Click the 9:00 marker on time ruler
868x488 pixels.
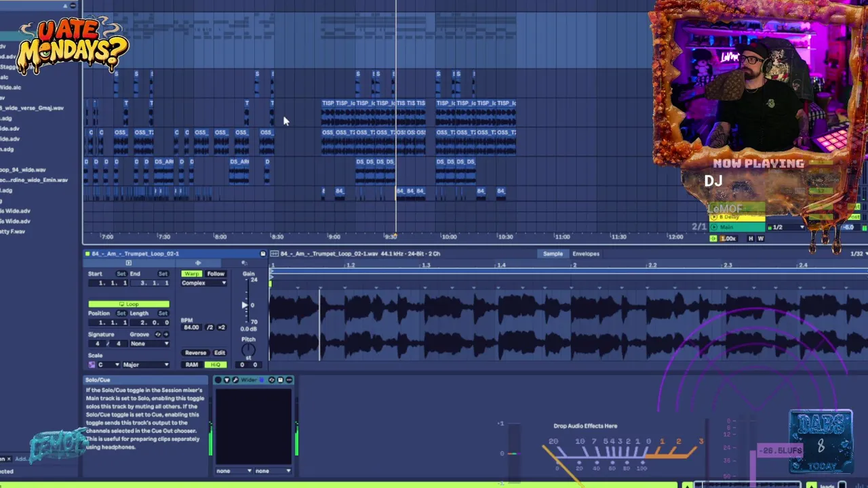[334, 237]
